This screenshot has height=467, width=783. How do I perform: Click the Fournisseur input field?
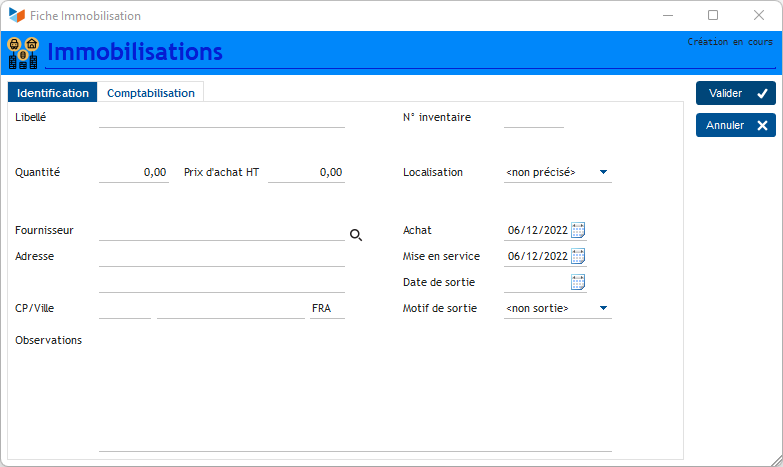221,231
